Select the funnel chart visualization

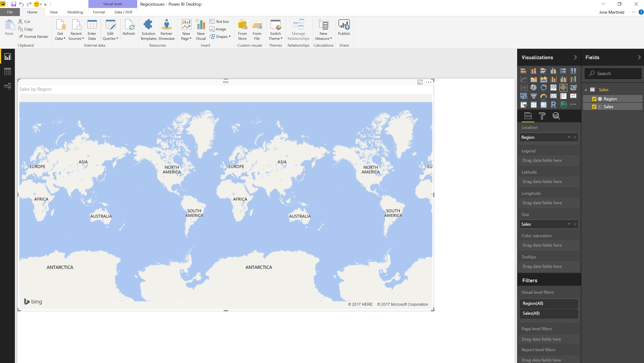pos(533,96)
